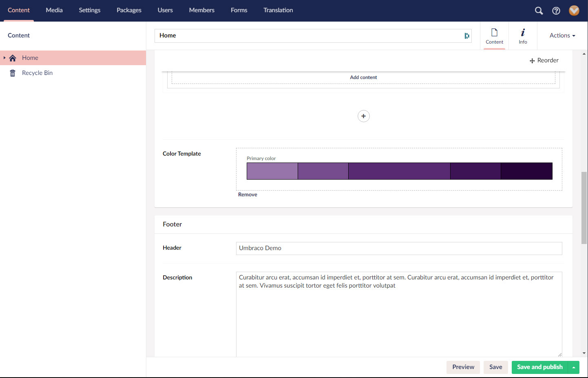
Task: Open the help question mark icon
Action: [x=556, y=11]
